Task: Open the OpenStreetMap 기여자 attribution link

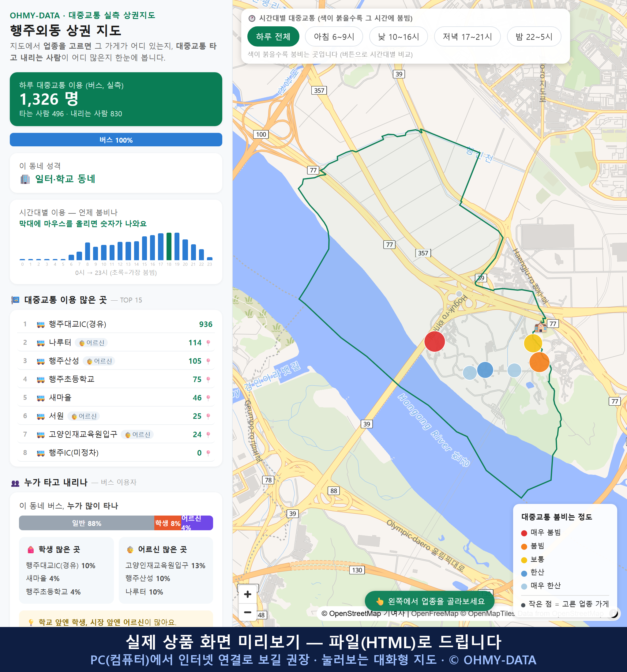Action: (x=363, y=614)
